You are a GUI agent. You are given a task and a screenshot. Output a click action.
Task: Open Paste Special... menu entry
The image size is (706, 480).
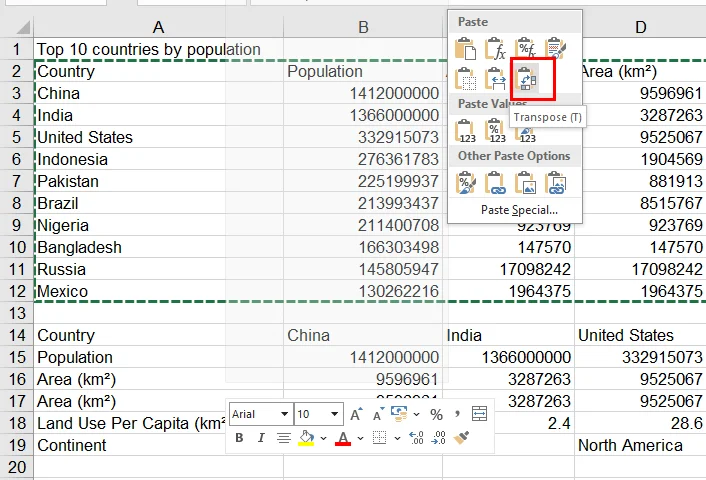click(x=518, y=210)
